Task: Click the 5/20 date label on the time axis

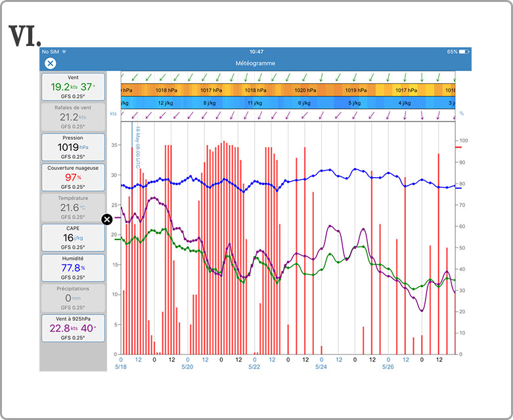Action: click(187, 367)
